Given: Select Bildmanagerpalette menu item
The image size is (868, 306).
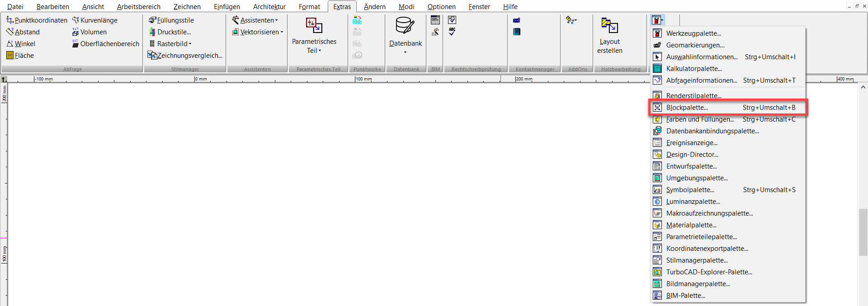Looking at the screenshot, I should coord(728,284).
